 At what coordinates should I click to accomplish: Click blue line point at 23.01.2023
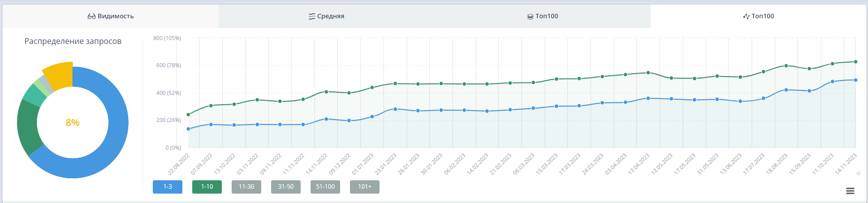395,109
